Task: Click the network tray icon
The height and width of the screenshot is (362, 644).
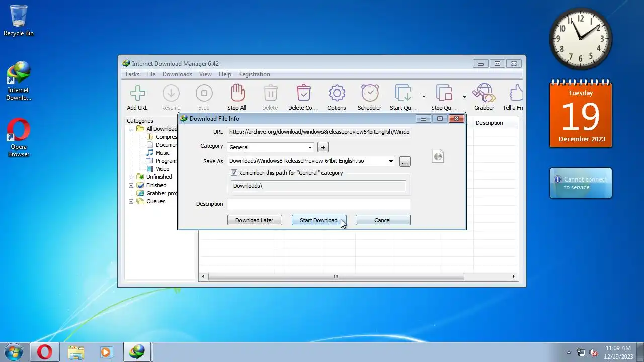Action: tap(581, 352)
